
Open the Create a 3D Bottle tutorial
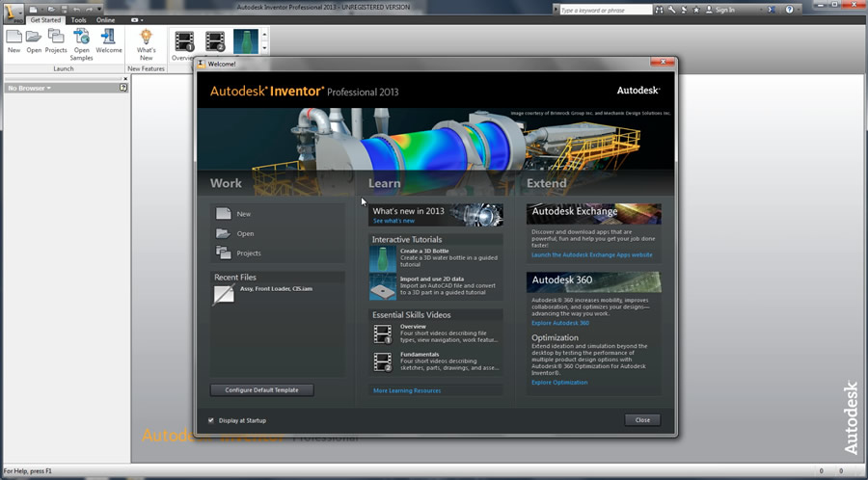click(x=436, y=257)
